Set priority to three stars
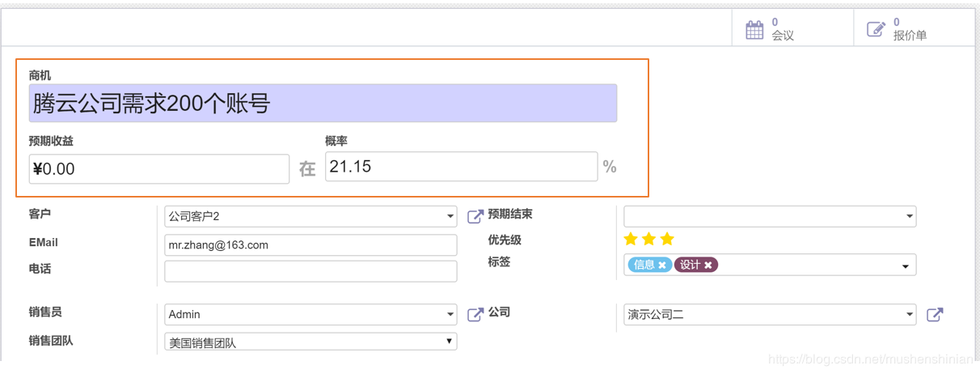 pos(667,239)
